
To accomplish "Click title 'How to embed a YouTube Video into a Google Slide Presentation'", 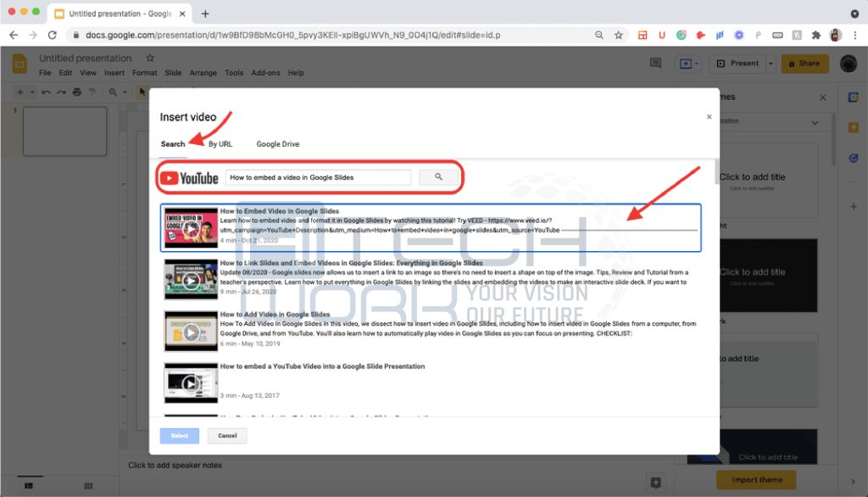I will (x=322, y=366).
